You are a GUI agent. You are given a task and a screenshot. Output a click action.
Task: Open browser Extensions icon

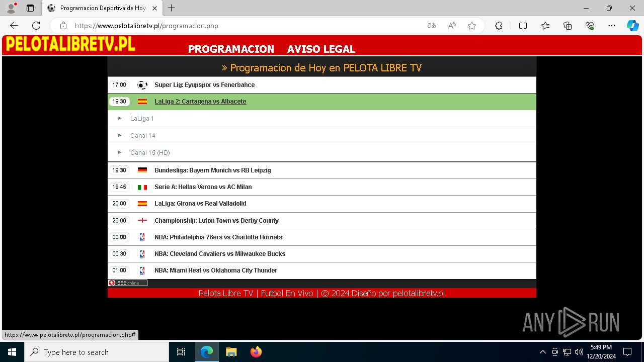point(499,26)
